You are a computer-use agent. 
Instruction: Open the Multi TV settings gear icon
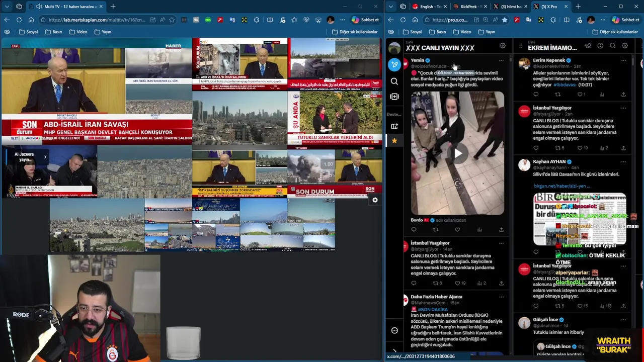375,200
